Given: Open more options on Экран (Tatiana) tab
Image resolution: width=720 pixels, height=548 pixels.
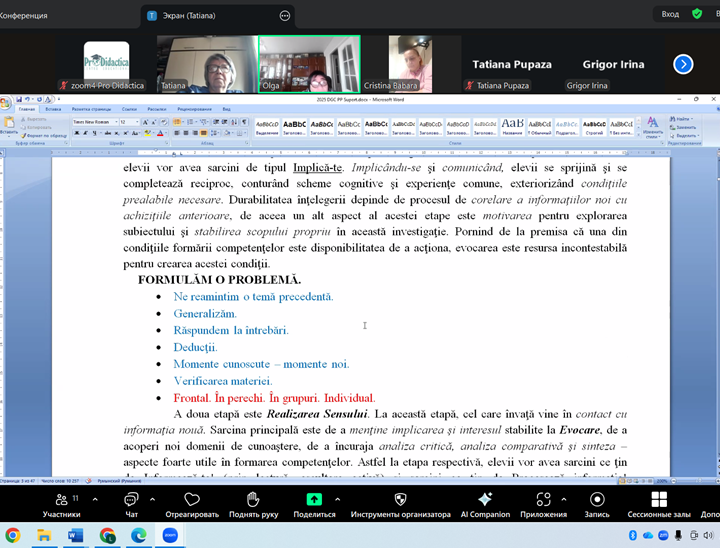Looking at the screenshot, I should tap(285, 16).
